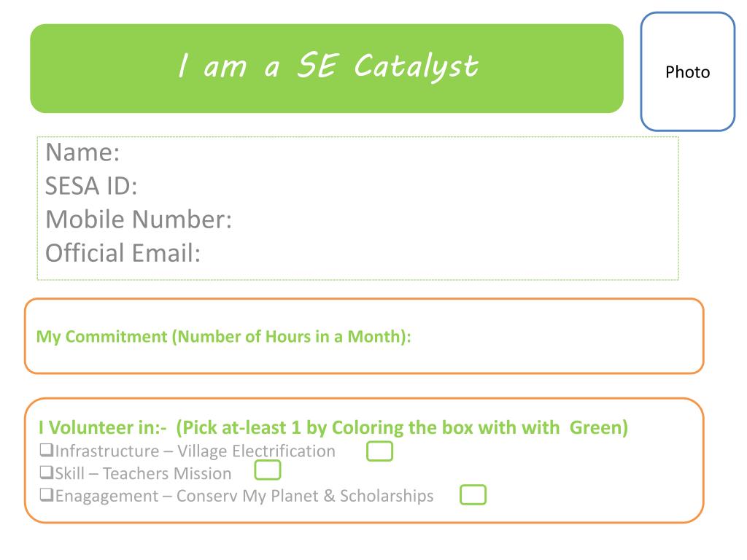Click the Photo placeholder box
The image size is (747, 560).
pos(687,71)
